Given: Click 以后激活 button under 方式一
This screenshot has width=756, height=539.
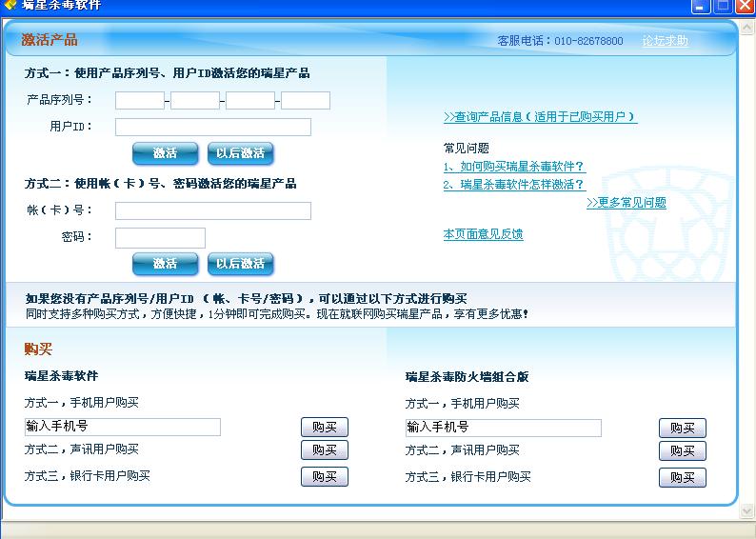Looking at the screenshot, I should click(241, 153).
